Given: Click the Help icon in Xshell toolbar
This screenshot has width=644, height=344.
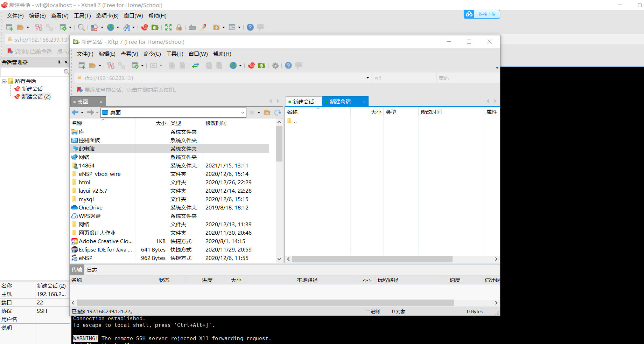Looking at the screenshot, I should pos(250,27).
